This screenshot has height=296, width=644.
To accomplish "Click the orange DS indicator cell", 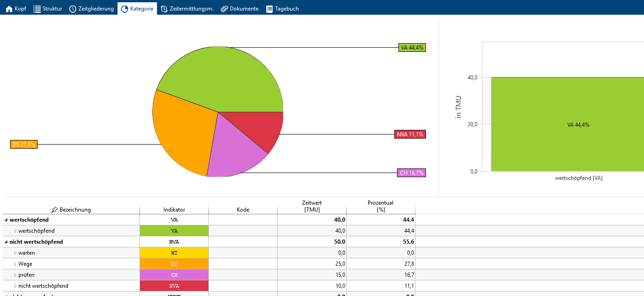I will [174, 264].
